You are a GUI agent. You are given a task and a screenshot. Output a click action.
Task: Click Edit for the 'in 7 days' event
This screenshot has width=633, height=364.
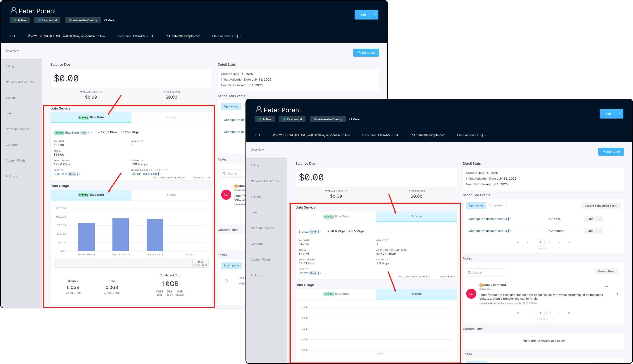pyautogui.click(x=590, y=219)
